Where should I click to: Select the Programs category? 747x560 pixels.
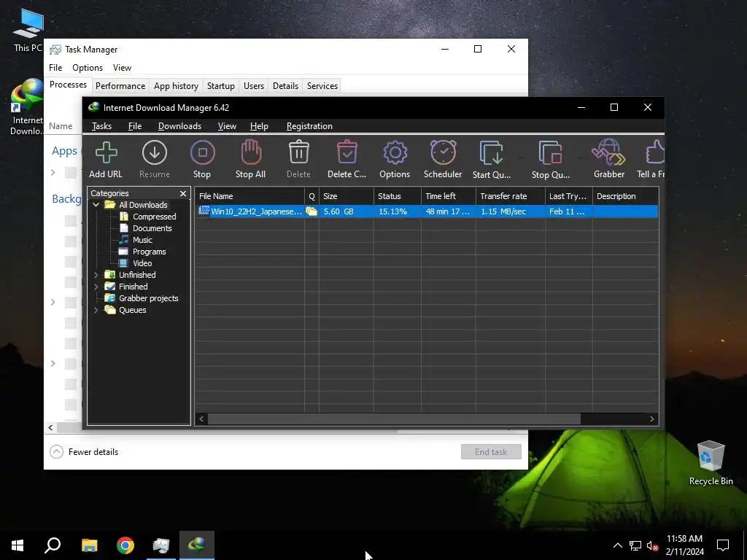[x=149, y=252]
